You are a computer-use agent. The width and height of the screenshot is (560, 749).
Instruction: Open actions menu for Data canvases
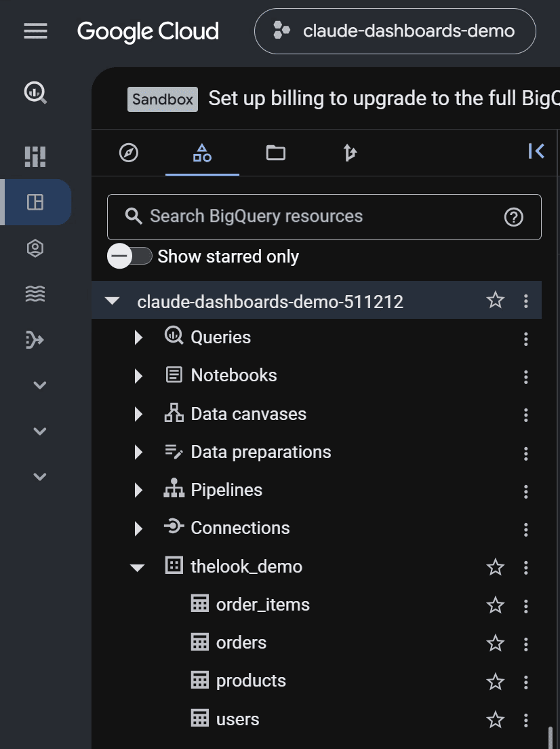tap(525, 415)
